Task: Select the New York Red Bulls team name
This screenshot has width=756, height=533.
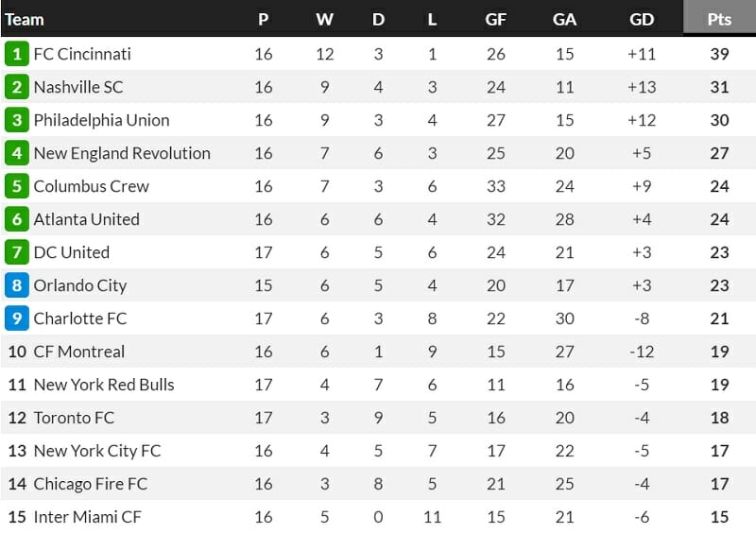Action: (104, 385)
